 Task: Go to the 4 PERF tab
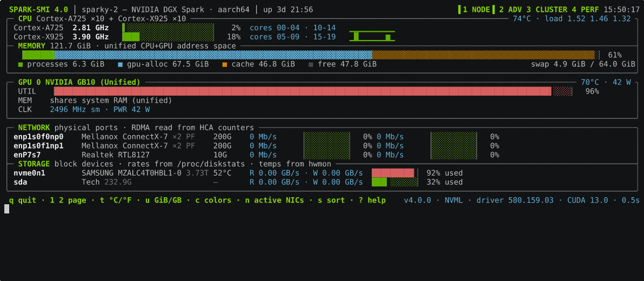pos(585,9)
